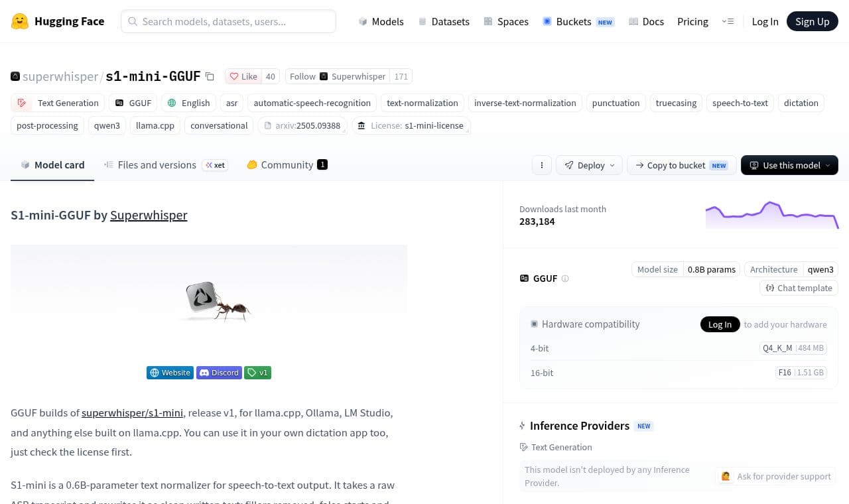Follow the Superwhisper organization
849x504 pixels.
[302, 76]
